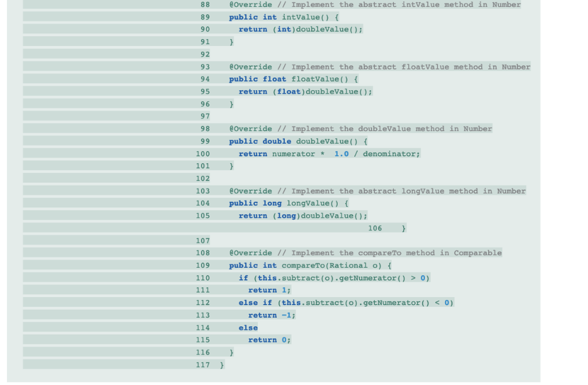
Task: Click the return (long)doubleValue() statement
Action: (x=303, y=216)
